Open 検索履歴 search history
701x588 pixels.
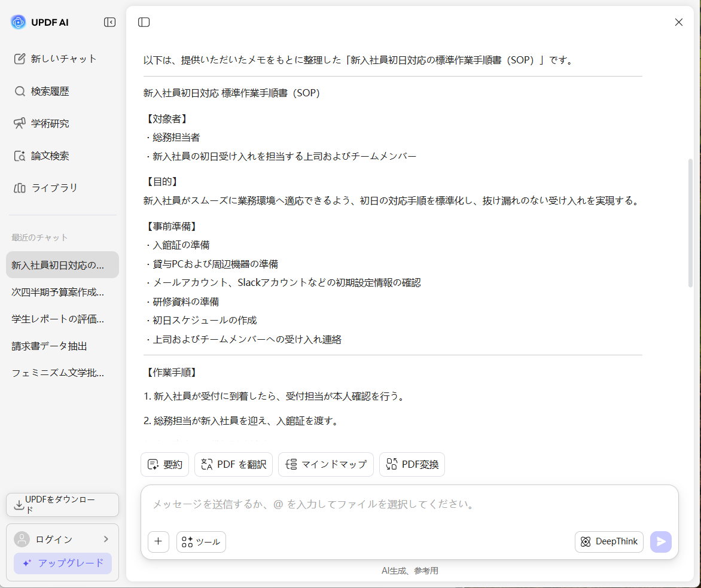point(51,91)
